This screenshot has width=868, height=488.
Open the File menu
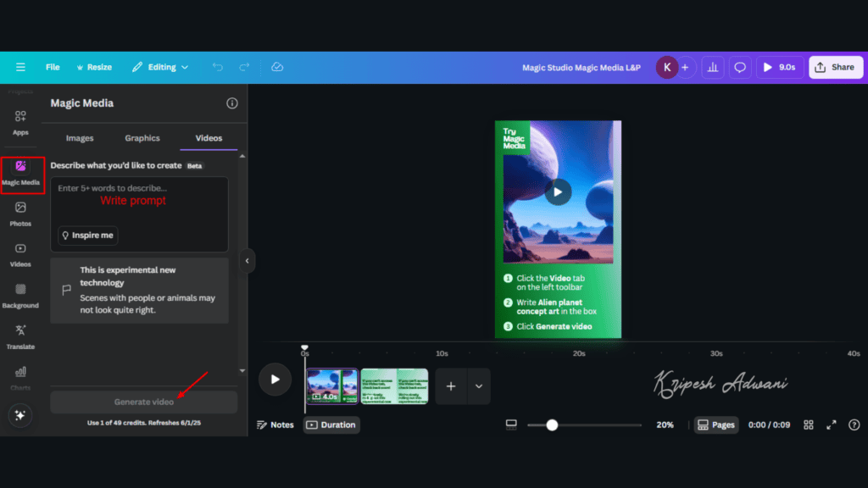(53, 67)
